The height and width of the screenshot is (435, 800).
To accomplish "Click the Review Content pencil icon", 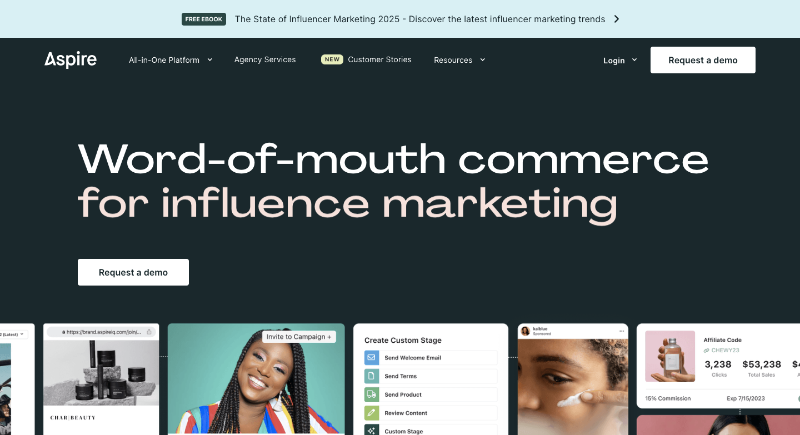I will 371,413.
